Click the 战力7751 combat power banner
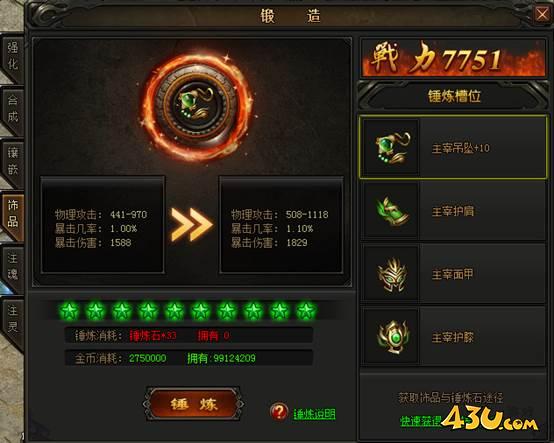Screen dimensions: 554x443 tap(453, 59)
